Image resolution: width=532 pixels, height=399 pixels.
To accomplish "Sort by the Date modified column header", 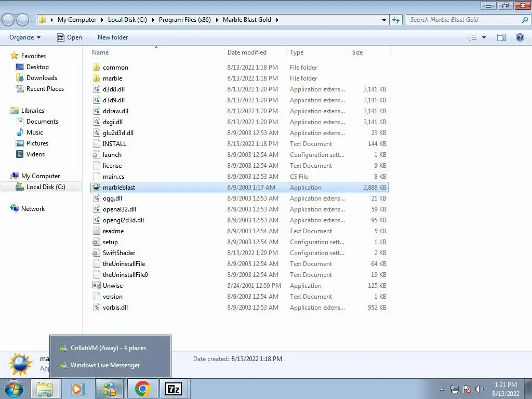I will (x=255, y=52).
